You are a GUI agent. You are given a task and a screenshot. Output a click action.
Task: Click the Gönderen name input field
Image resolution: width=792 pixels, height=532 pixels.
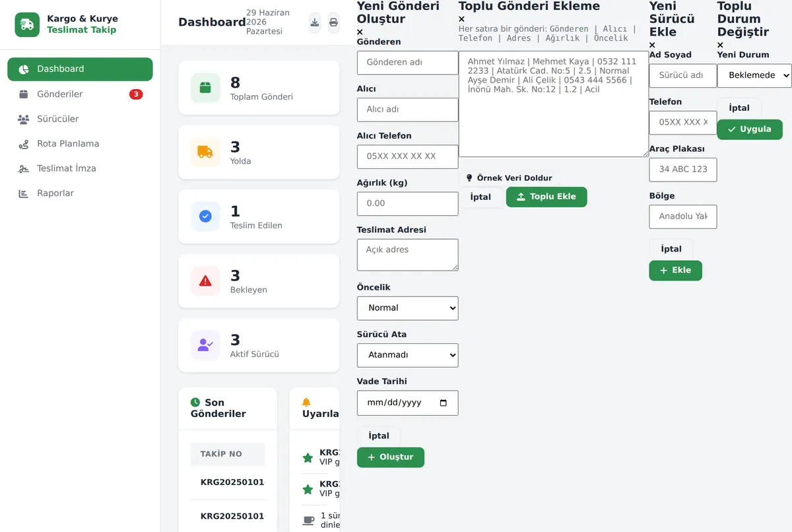[x=407, y=63]
